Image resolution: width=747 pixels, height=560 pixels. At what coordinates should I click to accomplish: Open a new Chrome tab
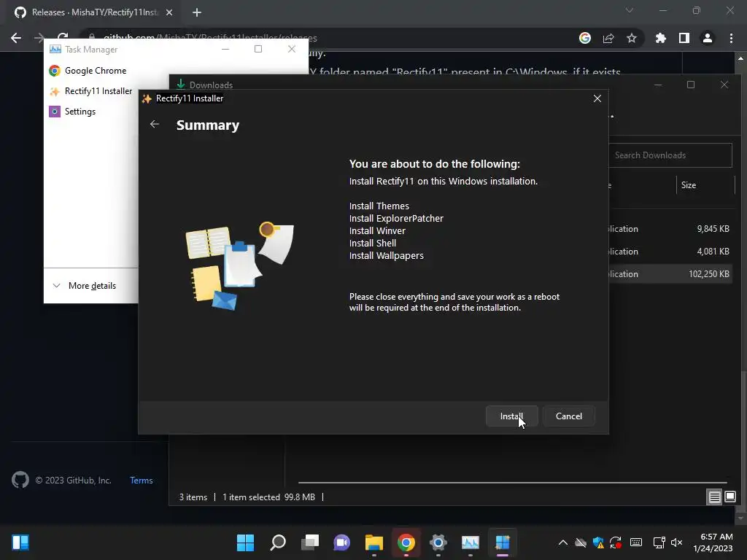(x=197, y=12)
